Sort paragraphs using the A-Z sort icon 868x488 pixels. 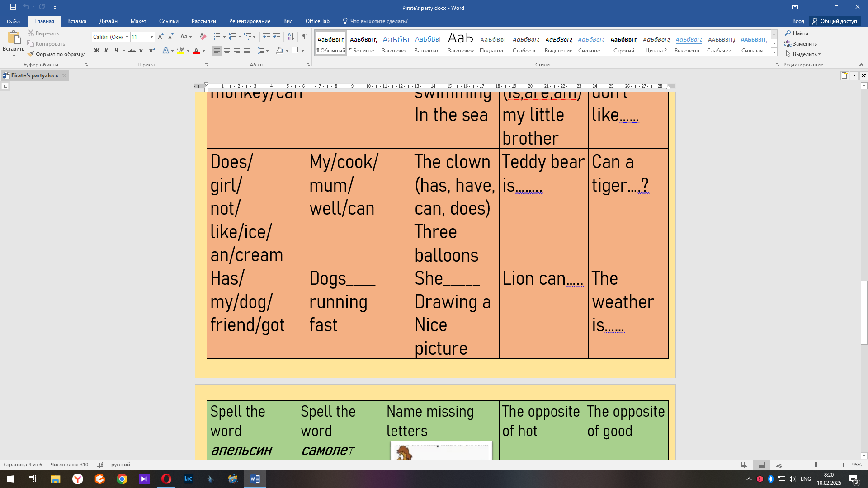click(291, 37)
